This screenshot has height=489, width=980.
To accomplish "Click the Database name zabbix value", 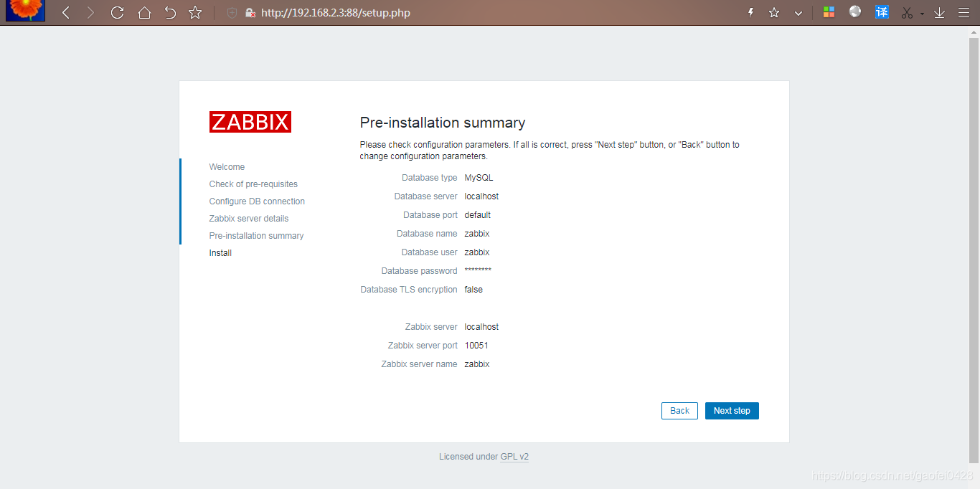I will (x=477, y=234).
